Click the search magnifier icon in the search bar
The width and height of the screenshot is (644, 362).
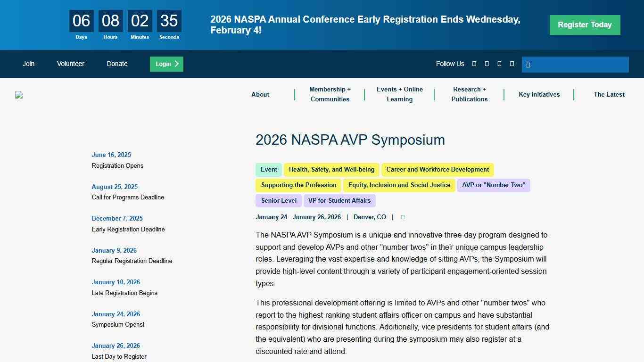click(528, 65)
